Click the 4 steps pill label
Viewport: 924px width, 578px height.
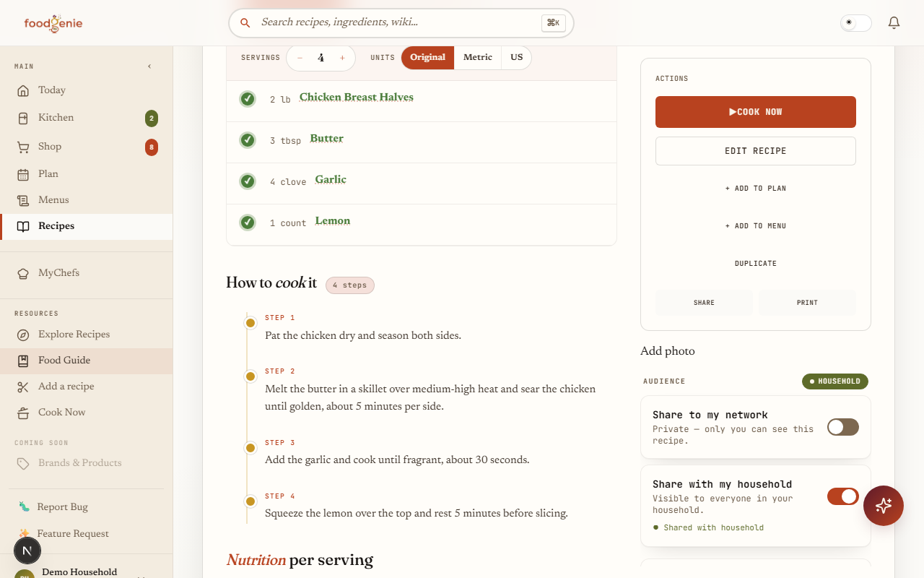coord(350,285)
